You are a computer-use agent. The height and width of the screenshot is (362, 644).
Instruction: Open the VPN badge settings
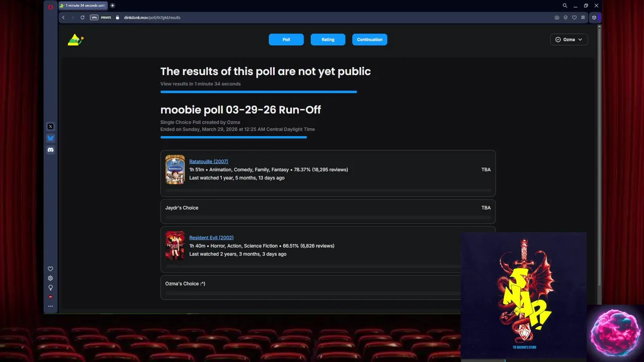[94, 18]
